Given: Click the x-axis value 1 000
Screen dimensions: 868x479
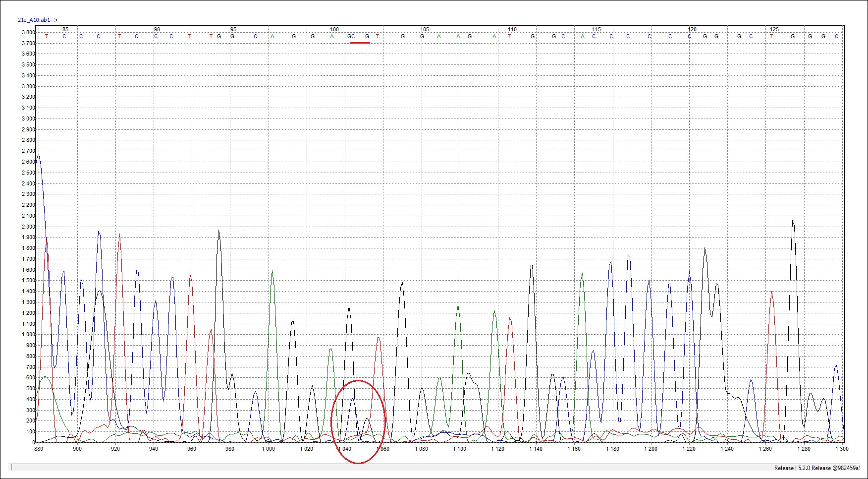Looking at the screenshot, I should point(268,449).
